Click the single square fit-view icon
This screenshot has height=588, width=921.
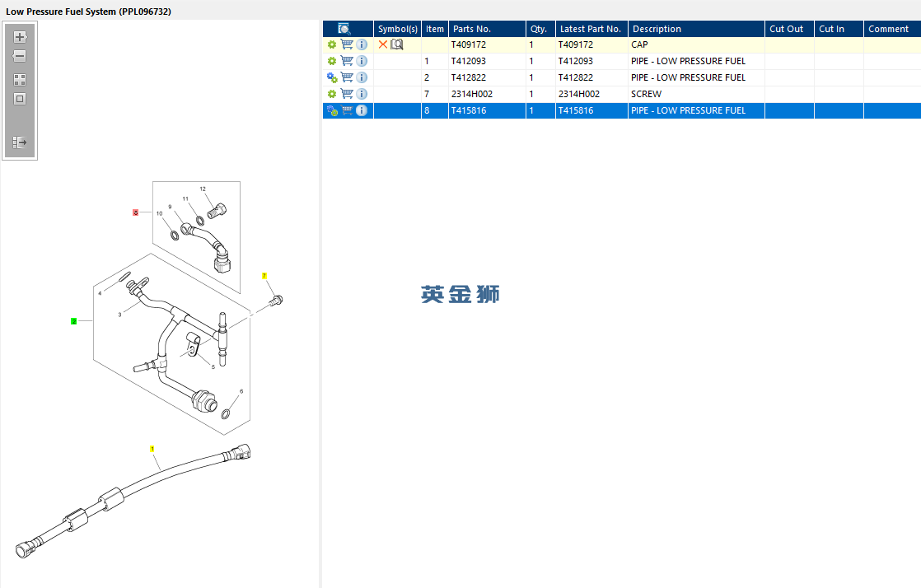tap(20, 99)
